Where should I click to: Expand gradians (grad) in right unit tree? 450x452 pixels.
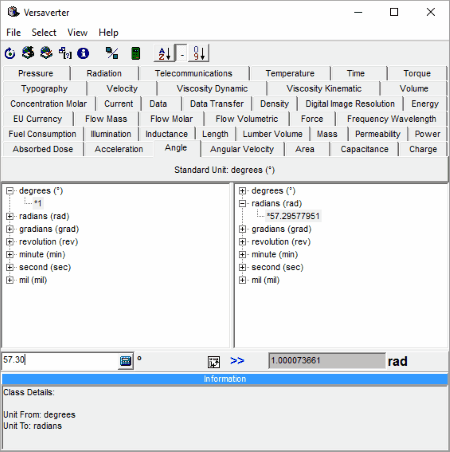(x=242, y=229)
